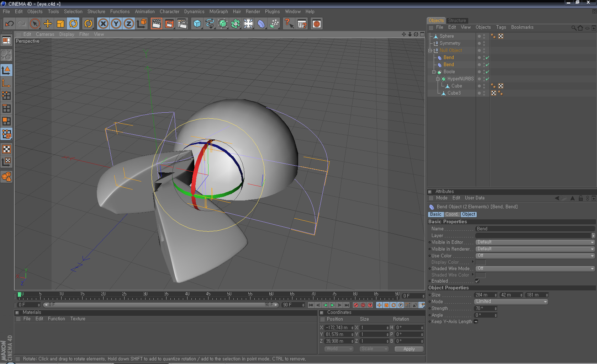Open the Functions menu
Image resolution: width=597 pixels, height=364 pixels.
pyautogui.click(x=120, y=11)
